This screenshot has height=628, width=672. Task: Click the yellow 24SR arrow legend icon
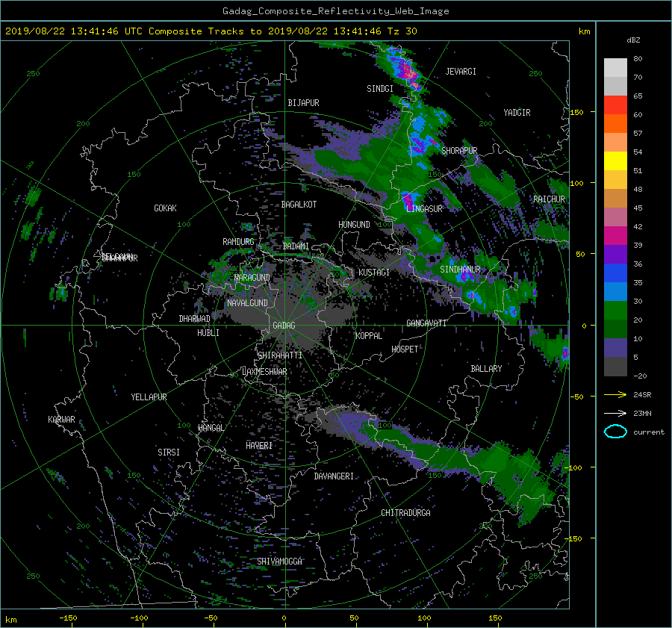615,394
